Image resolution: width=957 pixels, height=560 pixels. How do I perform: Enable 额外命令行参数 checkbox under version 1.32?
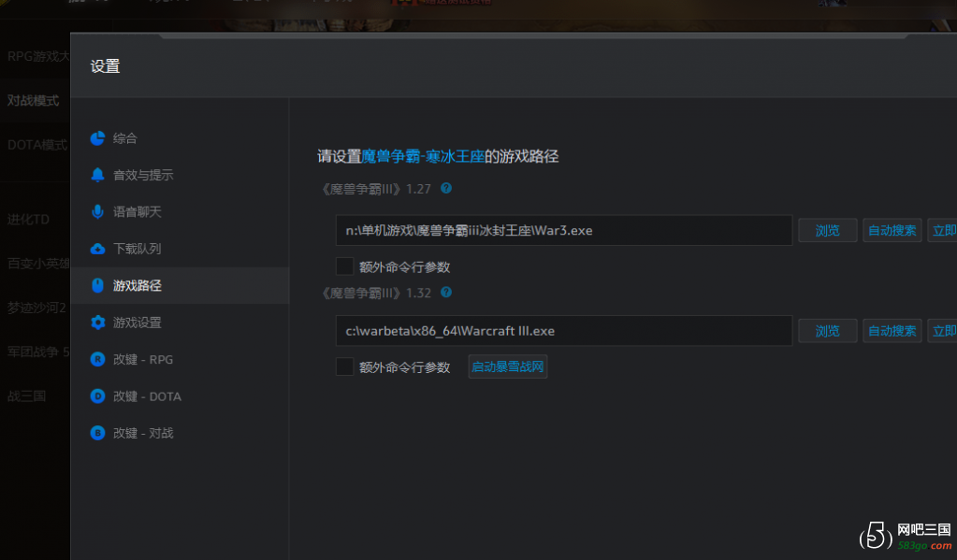point(345,366)
